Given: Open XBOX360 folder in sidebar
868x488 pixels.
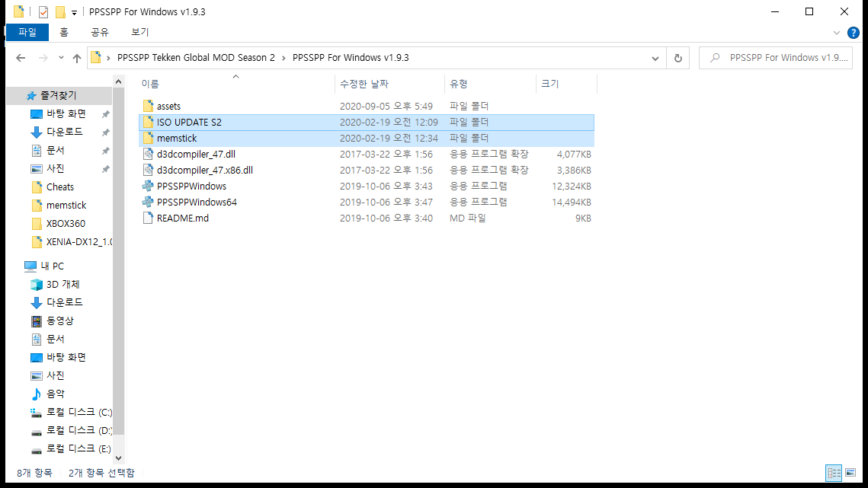Looking at the screenshot, I should tap(66, 224).
